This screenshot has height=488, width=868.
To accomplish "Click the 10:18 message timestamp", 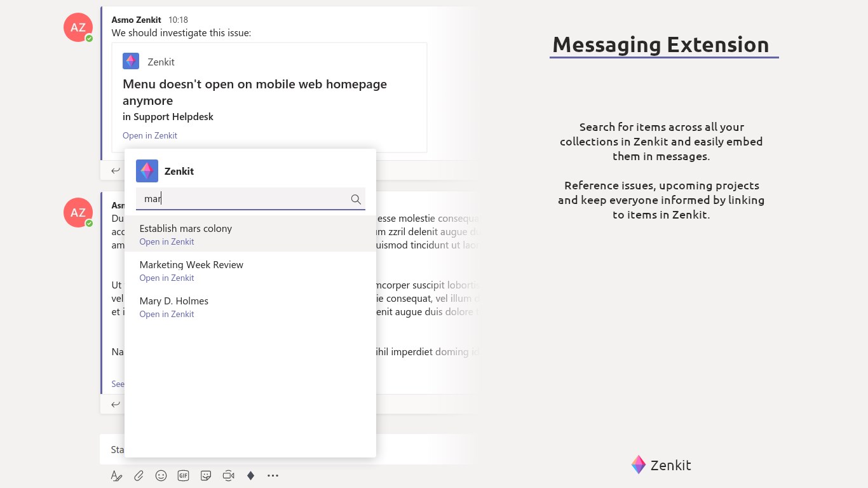I will [178, 20].
